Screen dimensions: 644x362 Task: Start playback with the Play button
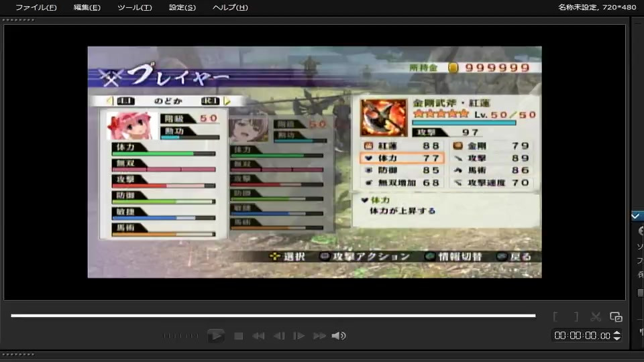pyautogui.click(x=215, y=336)
